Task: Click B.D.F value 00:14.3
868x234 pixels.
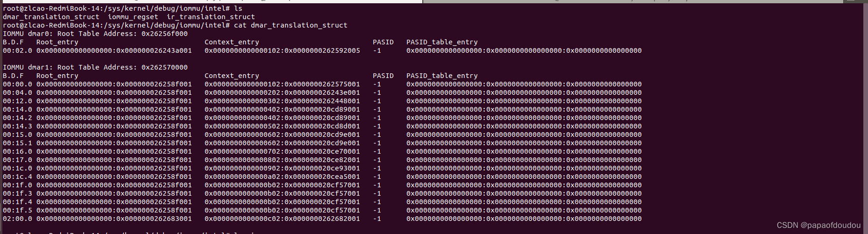Action: (x=18, y=126)
